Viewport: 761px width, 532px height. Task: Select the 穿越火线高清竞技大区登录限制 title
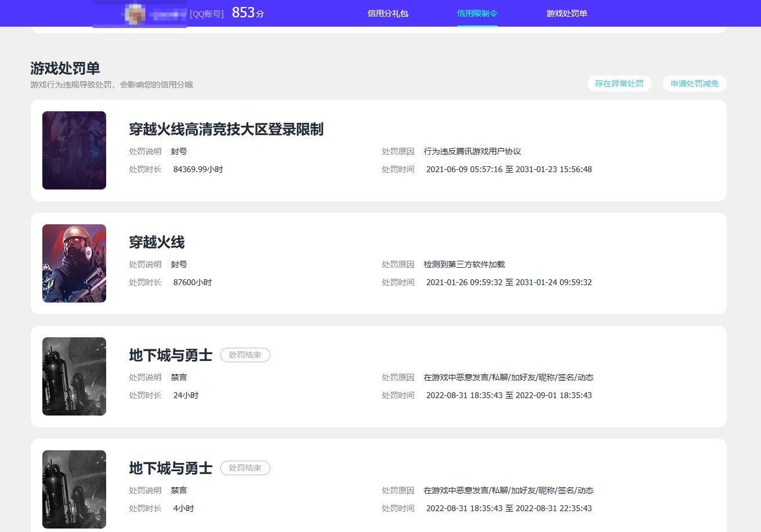pos(226,129)
